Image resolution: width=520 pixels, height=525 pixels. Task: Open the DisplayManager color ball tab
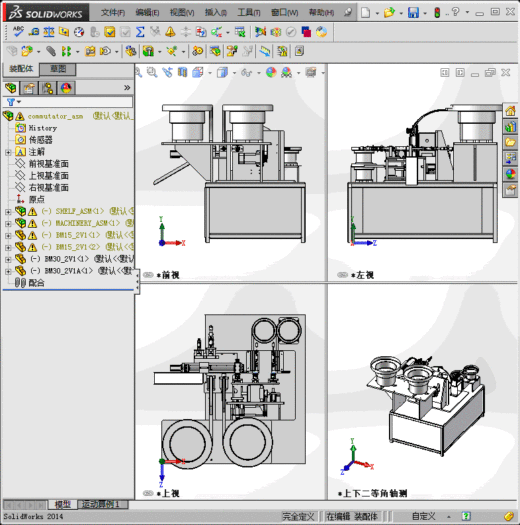[66, 88]
